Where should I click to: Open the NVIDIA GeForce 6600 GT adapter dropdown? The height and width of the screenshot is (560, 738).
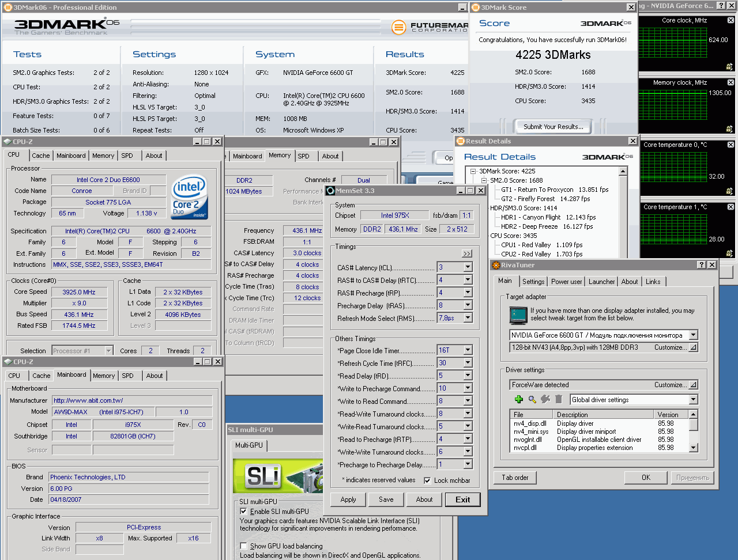pos(693,335)
